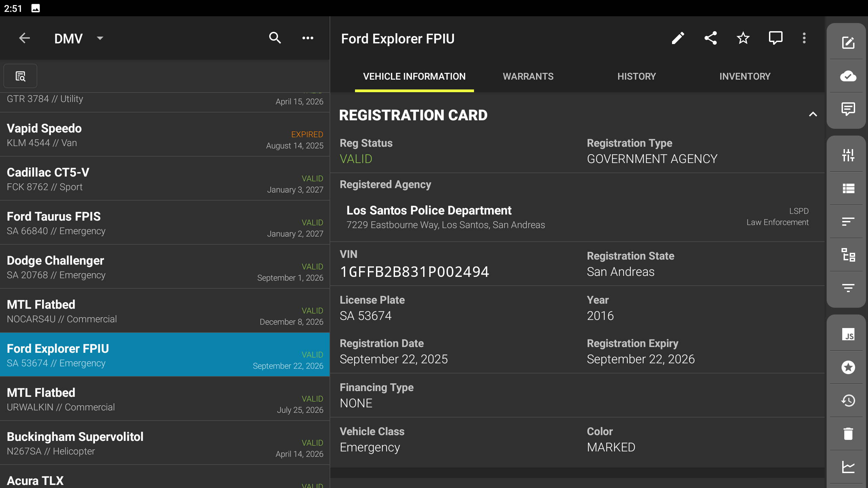Select the Cadillac CT5-V list entry
The width and height of the screenshot is (868, 488).
coord(165,179)
